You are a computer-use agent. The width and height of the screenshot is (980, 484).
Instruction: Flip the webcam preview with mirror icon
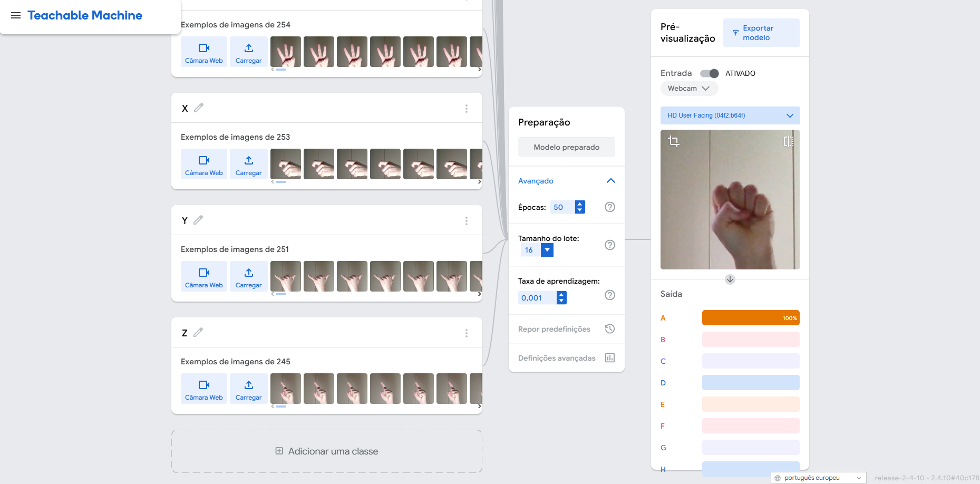[788, 141]
